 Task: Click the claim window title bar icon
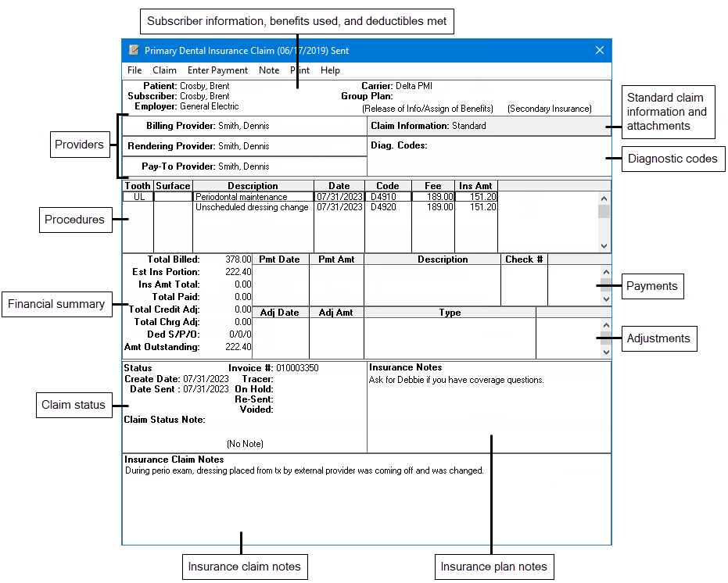[x=134, y=50]
